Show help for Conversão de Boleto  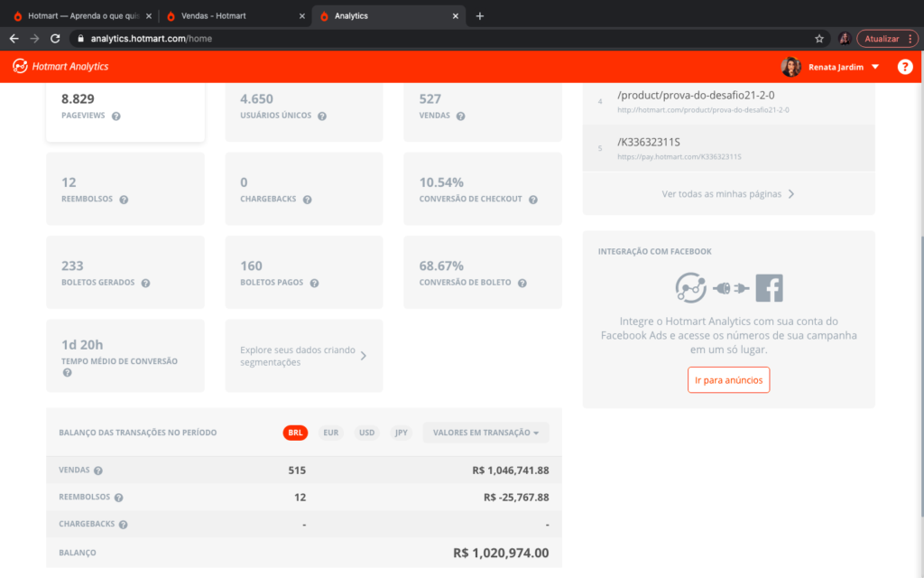522,283
